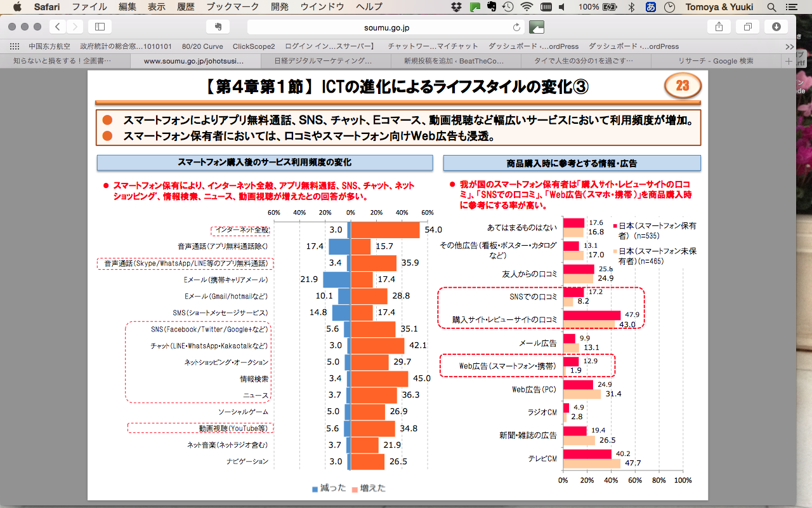The image size is (812, 508).
Task: Open チャットワー...マイチャット bookmark
Action: point(433,46)
